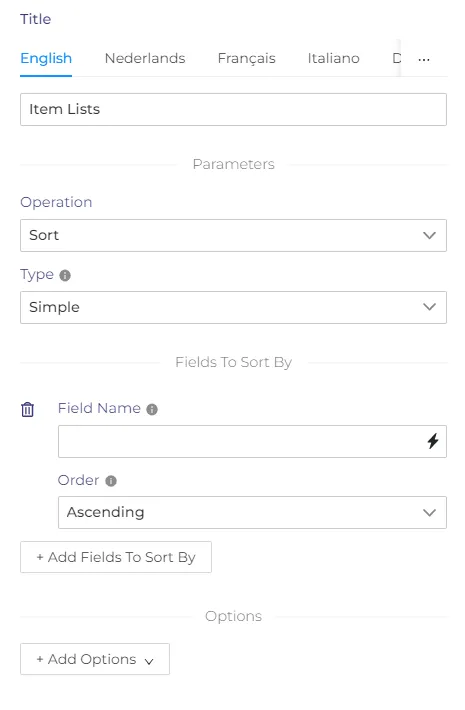Add another field to sort by
Image resolution: width=465 pixels, height=710 pixels.
(x=116, y=557)
